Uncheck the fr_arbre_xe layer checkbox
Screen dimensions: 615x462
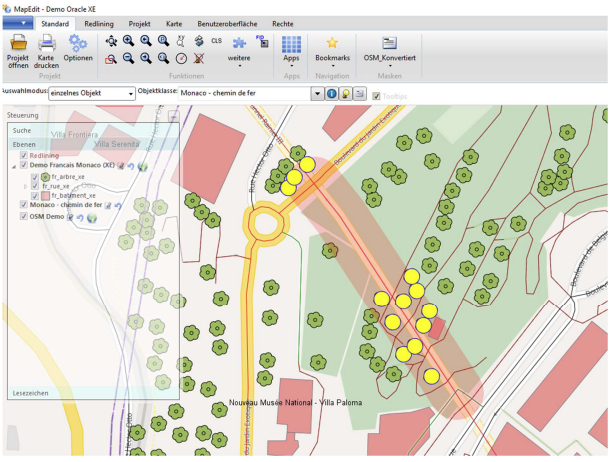tap(35, 176)
